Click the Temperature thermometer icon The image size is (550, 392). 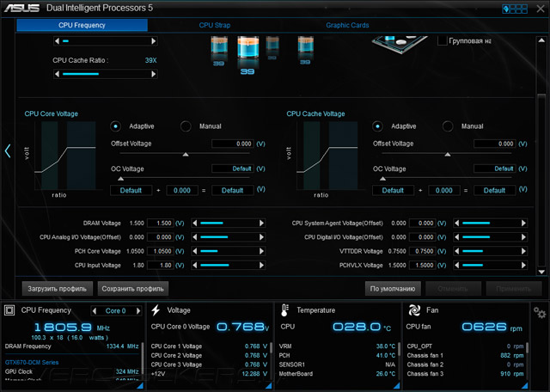point(284,310)
